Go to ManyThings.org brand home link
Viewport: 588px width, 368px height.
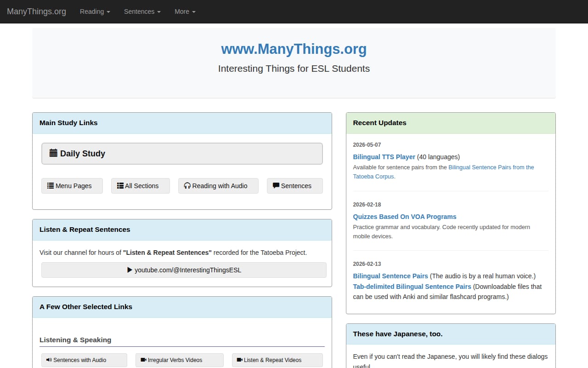pos(36,11)
